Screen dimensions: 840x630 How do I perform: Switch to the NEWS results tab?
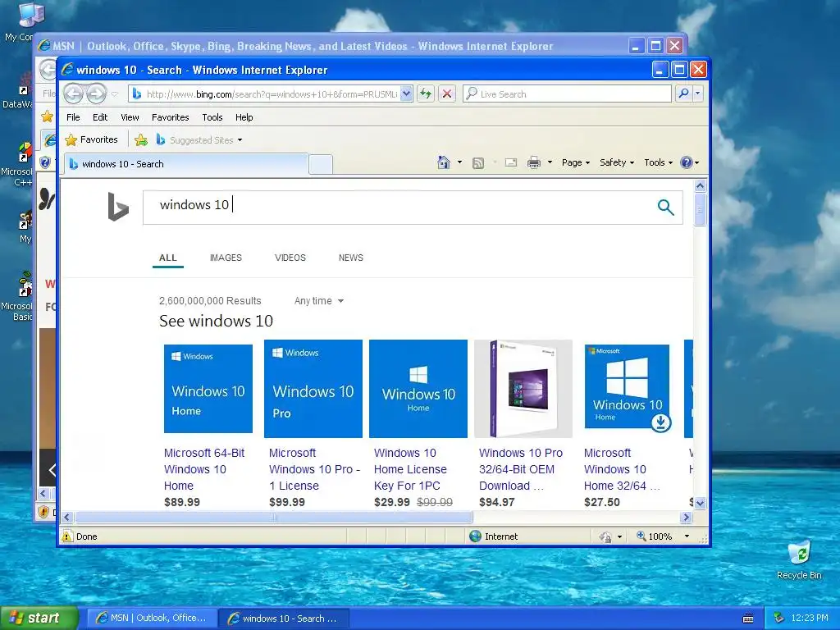[351, 258]
